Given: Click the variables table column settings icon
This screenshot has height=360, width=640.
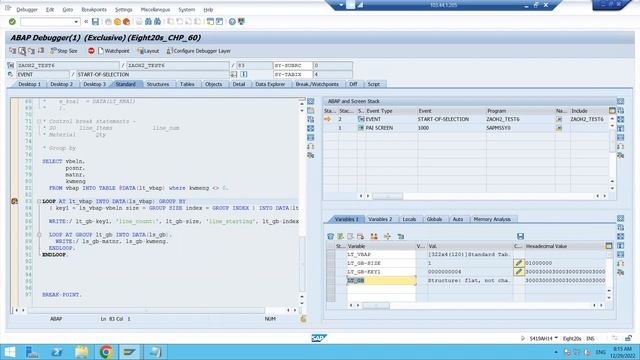Looking at the screenshot, I should [x=609, y=246].
